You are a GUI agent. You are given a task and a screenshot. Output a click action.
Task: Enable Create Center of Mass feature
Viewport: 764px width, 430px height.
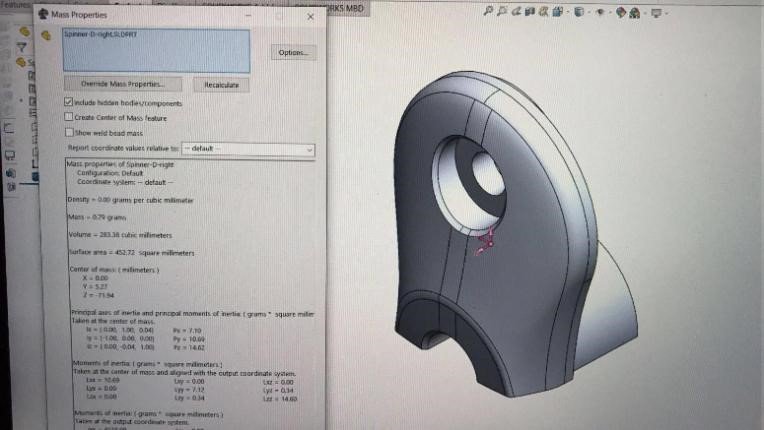coord(69,117)
